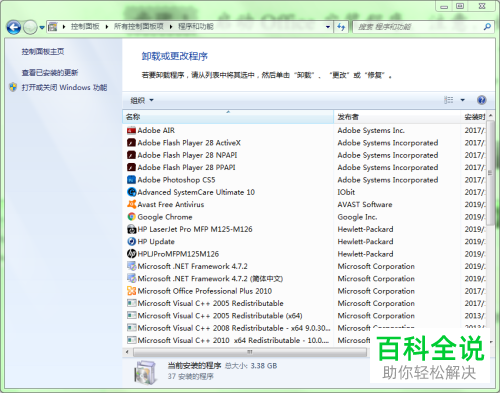Screen dimensions: 500x393
Task: Maximize the Programs and Features window
Action: pyautogui.click(x=460, y=6)
